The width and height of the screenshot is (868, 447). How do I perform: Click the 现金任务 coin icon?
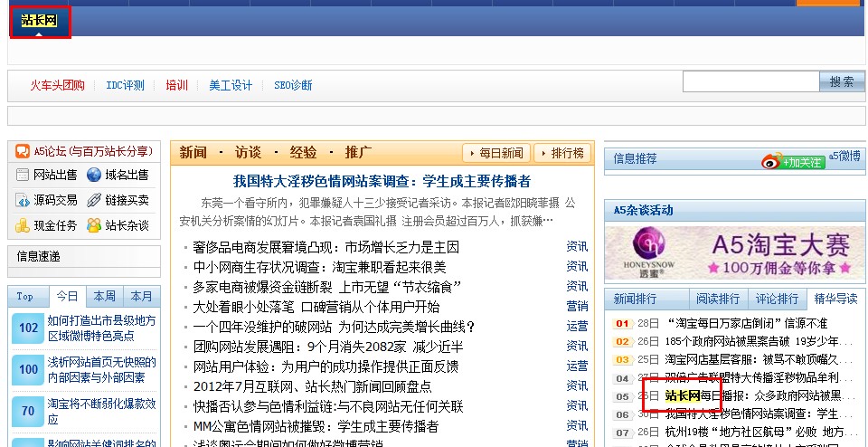(23, 225)
